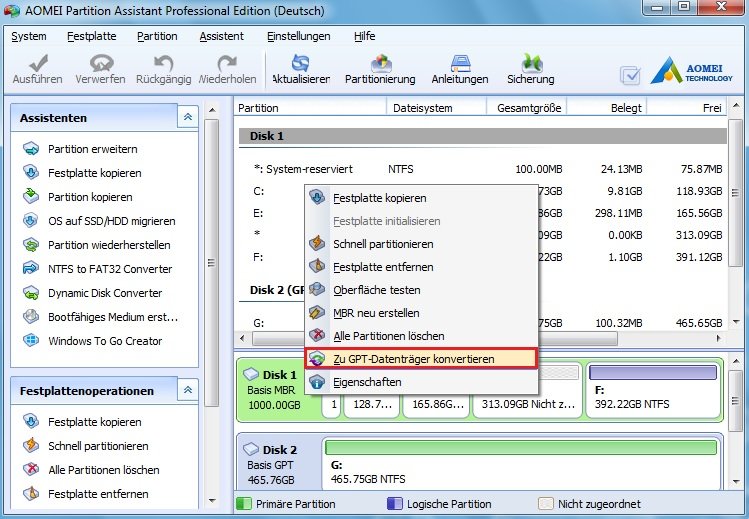
Task: Choose Zu GPT-Datenträger konvertieren in context menu
Action: pos(421,359)
